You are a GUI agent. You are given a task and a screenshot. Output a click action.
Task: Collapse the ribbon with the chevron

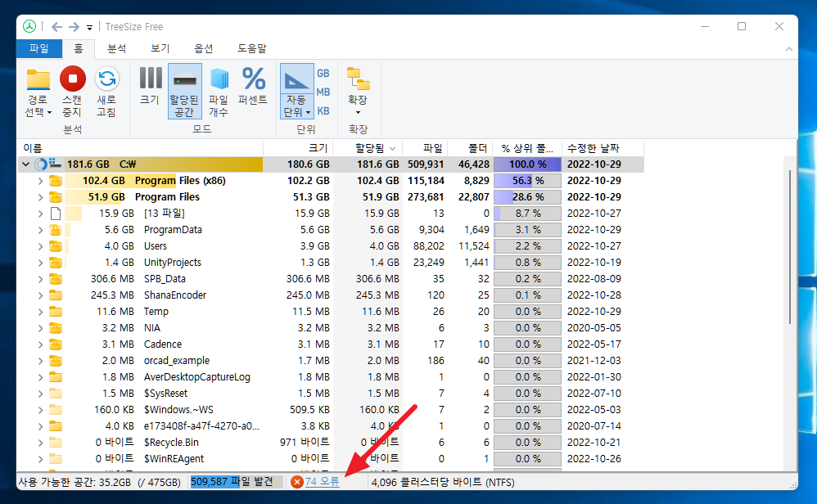click(x=789, y=49)
